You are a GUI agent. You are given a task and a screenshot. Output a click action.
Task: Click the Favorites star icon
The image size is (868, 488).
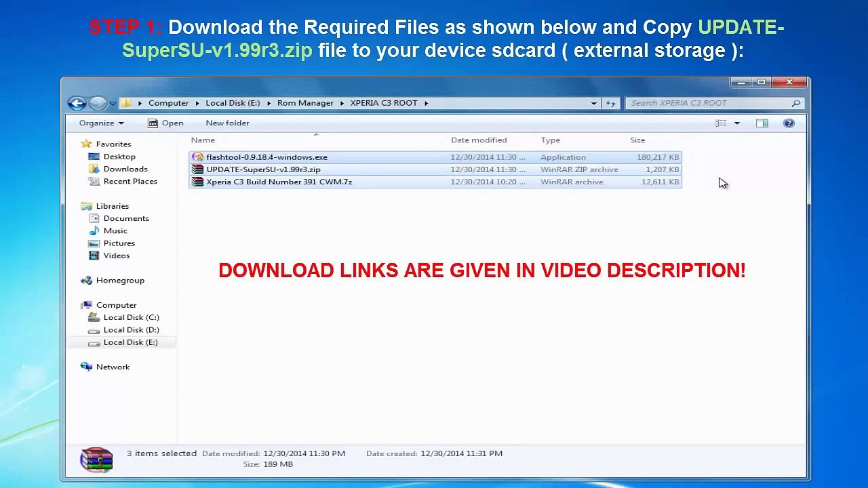click(86, 144)
